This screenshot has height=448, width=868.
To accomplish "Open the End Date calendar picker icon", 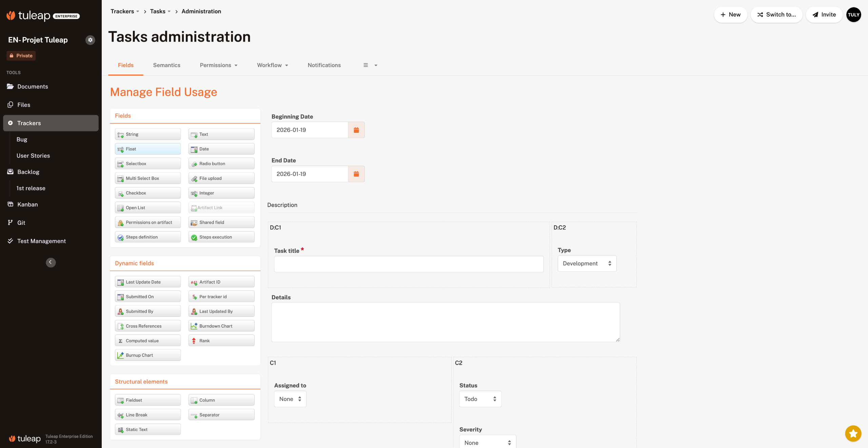I will click(356, 174).
